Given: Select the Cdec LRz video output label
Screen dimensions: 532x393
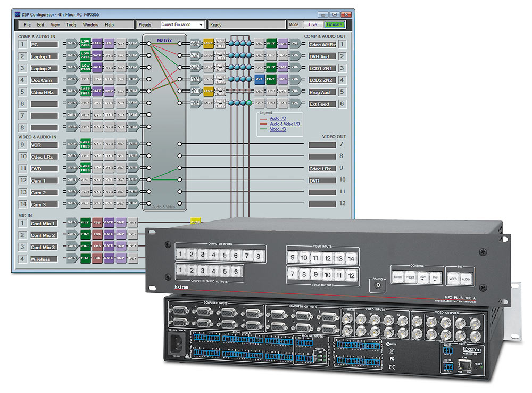Looking at the screenshot, I should [x=322, y=169].
